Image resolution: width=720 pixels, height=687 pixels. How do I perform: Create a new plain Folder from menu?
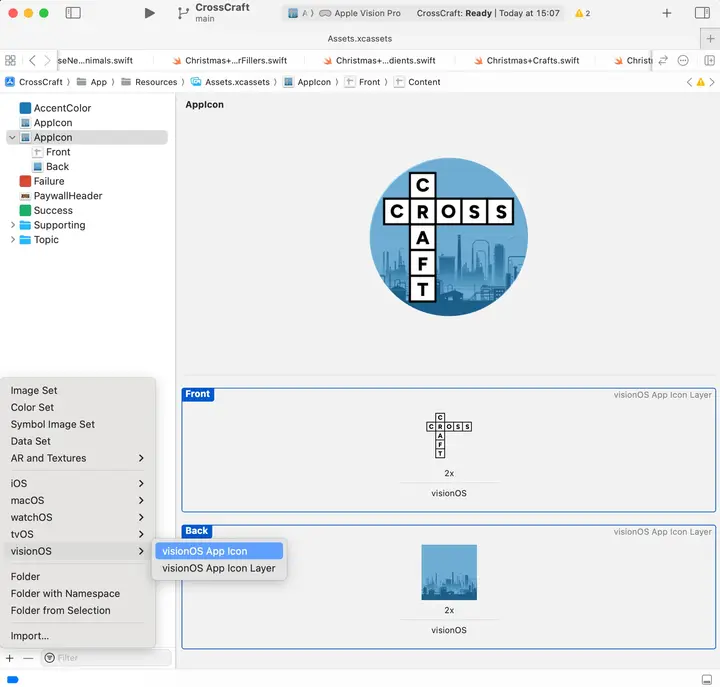coord(78,577)
